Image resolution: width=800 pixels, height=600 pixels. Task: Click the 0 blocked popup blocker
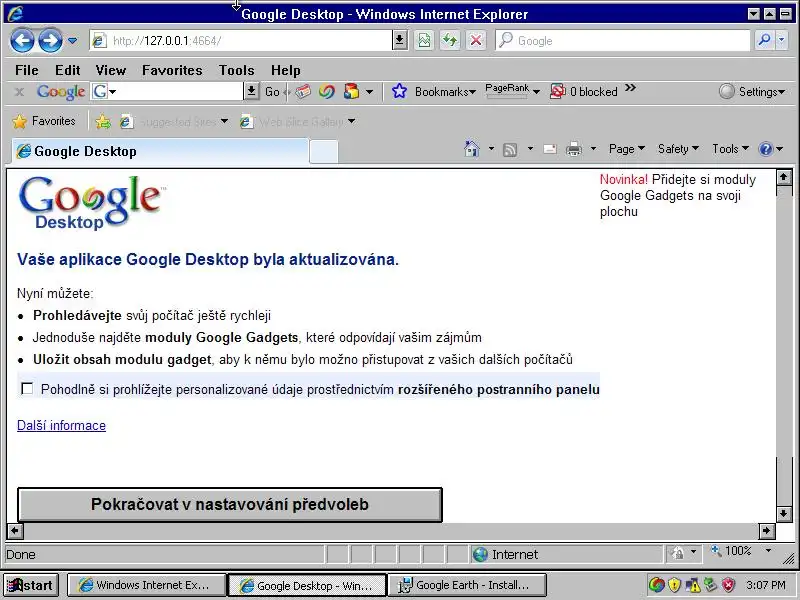(x=584, y=92)
